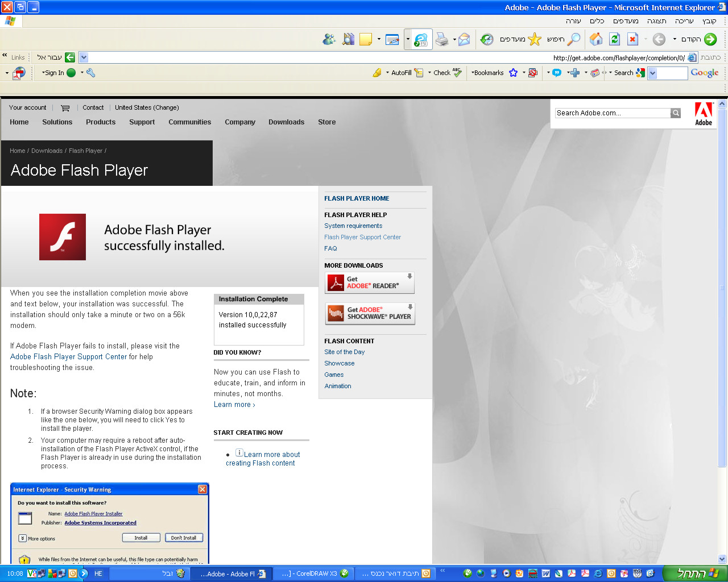This screenshot has height=582, width=728.
Task: Click the Get Adobe Shockwave Player button
Action: [370, 314]
